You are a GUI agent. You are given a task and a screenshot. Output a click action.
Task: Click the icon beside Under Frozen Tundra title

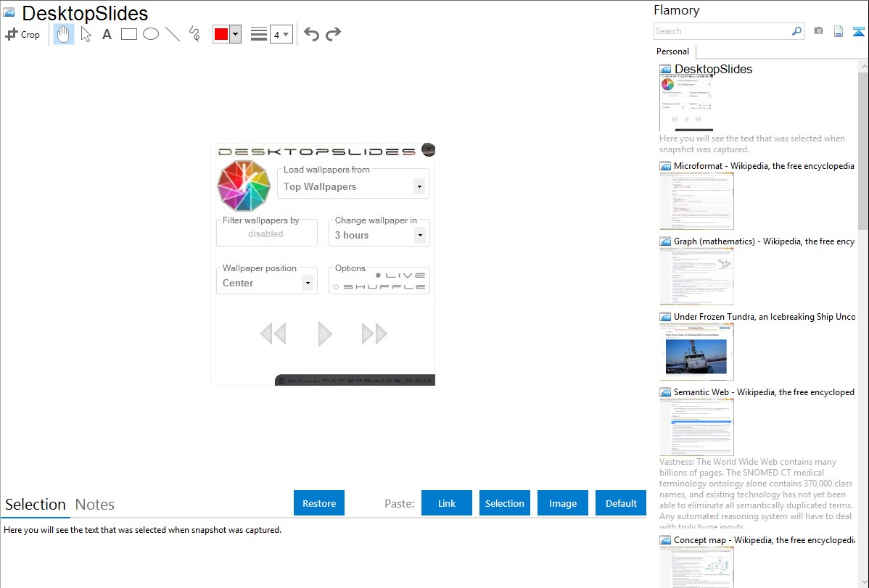click(x=665, y=317)
